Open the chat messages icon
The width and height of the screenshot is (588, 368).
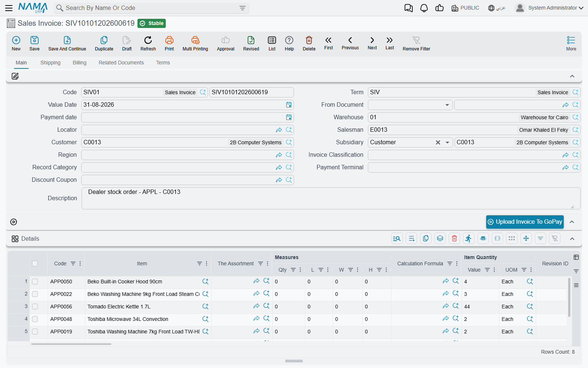pos(408,8)
